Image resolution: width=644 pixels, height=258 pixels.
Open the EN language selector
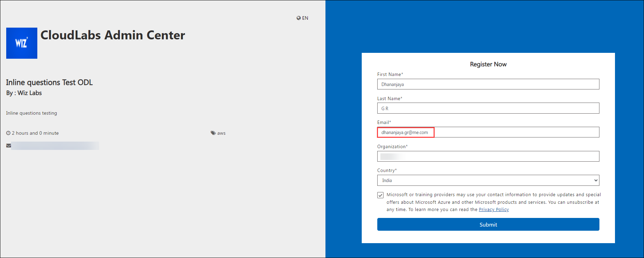coord(302,18)
